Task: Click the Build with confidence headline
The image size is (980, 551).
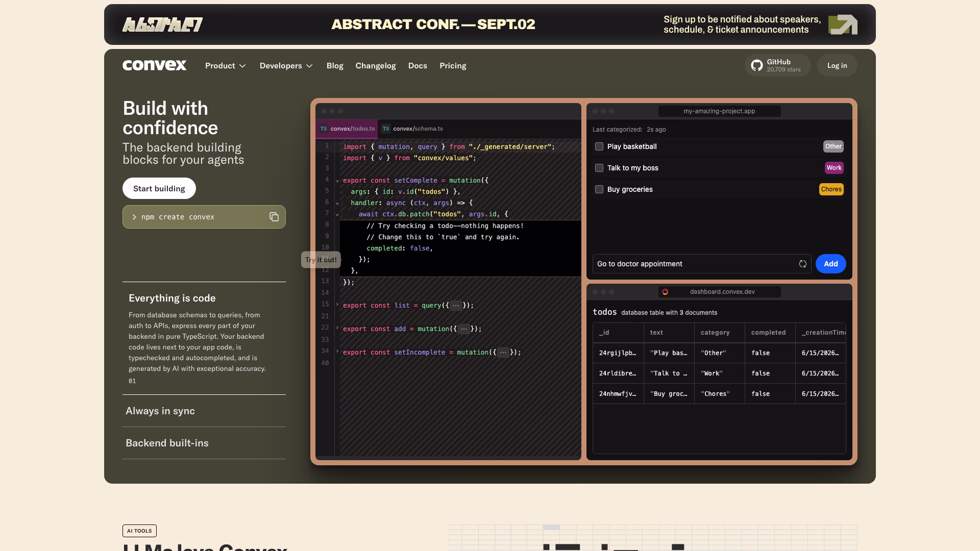Action: click(x=170, y=118)
